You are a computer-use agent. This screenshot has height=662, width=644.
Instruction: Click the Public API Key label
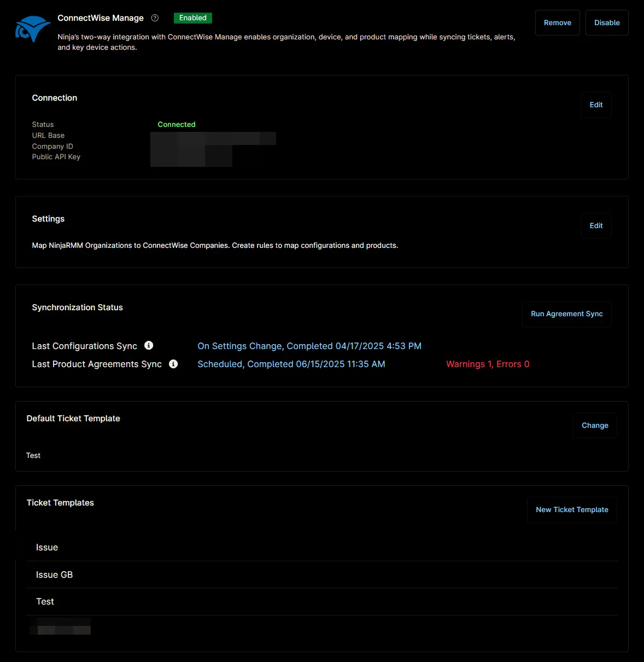point(56,157)
